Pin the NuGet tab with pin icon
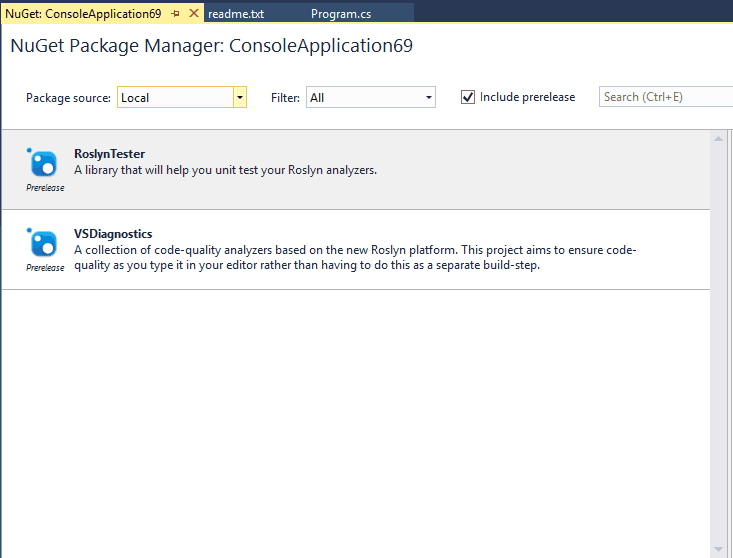This screenshot has width=733, height=558. click(x=175, y=14)
